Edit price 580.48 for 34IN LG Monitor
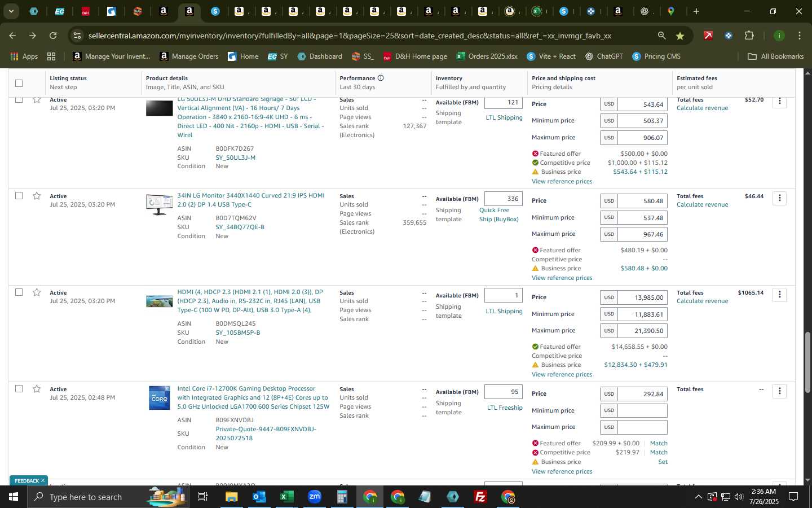 click(x=642, y=201)
